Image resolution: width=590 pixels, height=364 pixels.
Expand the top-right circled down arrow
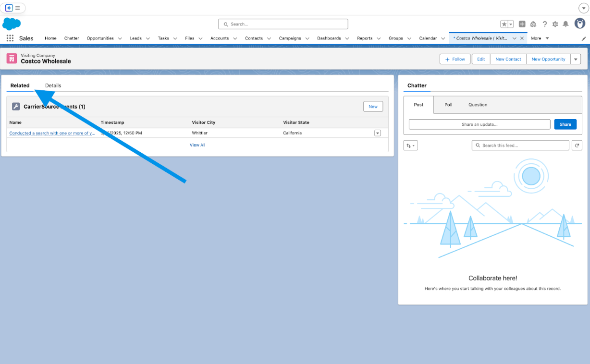click(x=584, y=8)
